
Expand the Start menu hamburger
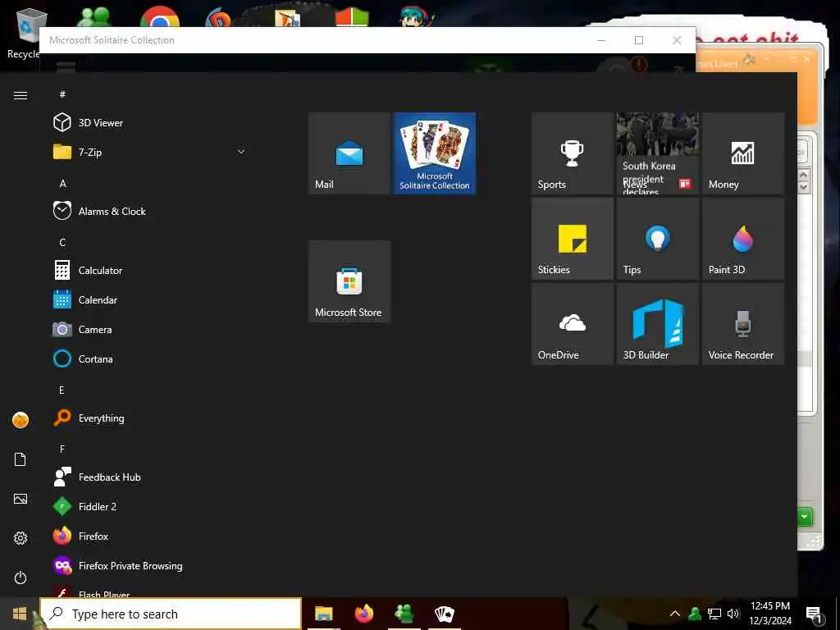point(21,95)
